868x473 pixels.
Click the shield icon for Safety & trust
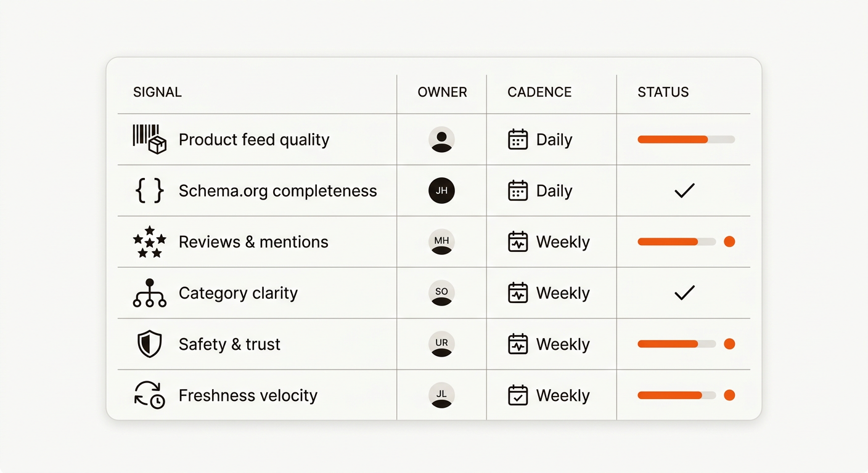[149, 344]
